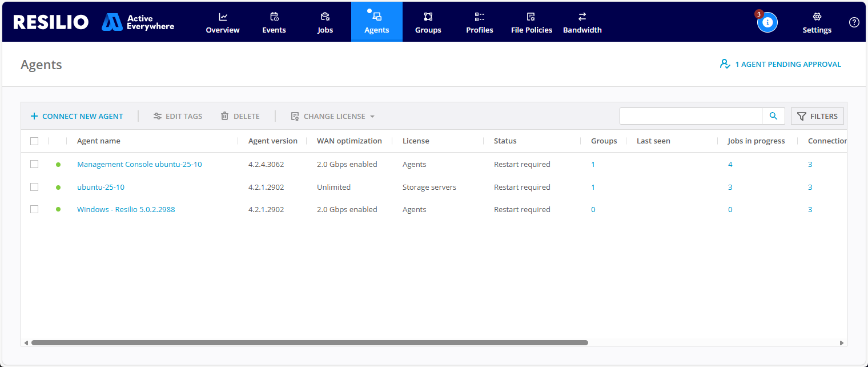Go to the File Policies tab
868x367 pixels.
[x=531, y=22]
